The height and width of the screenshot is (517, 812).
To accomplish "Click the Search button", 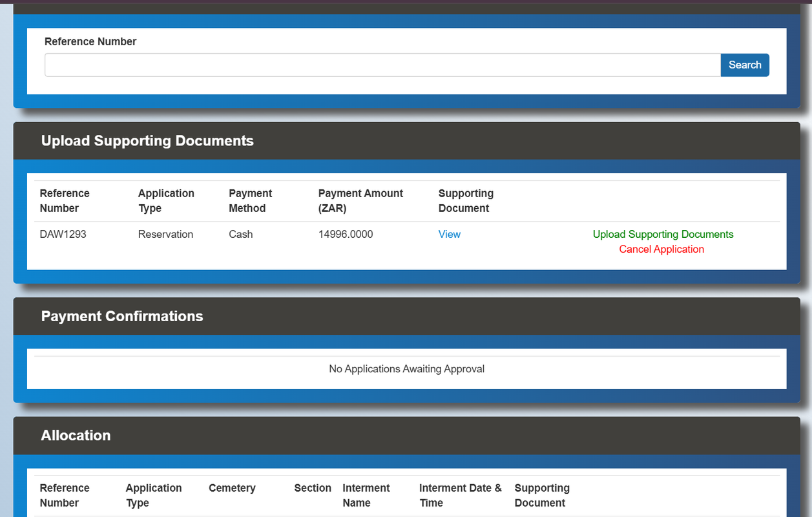I will 745,65.
